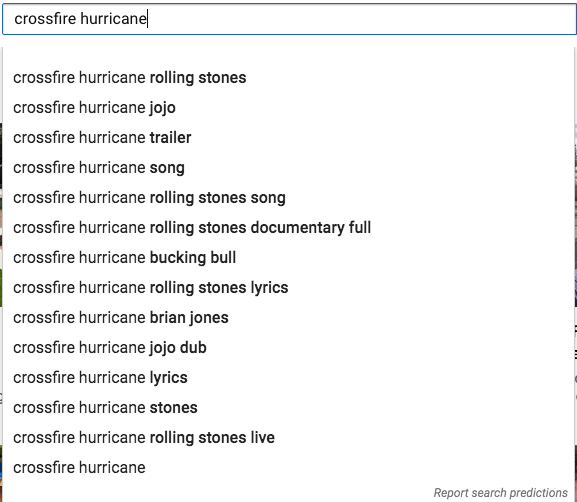Click bold text bucking bull in suggestions
The height and width of the screenshot is (502, 577).
(193, 258)
